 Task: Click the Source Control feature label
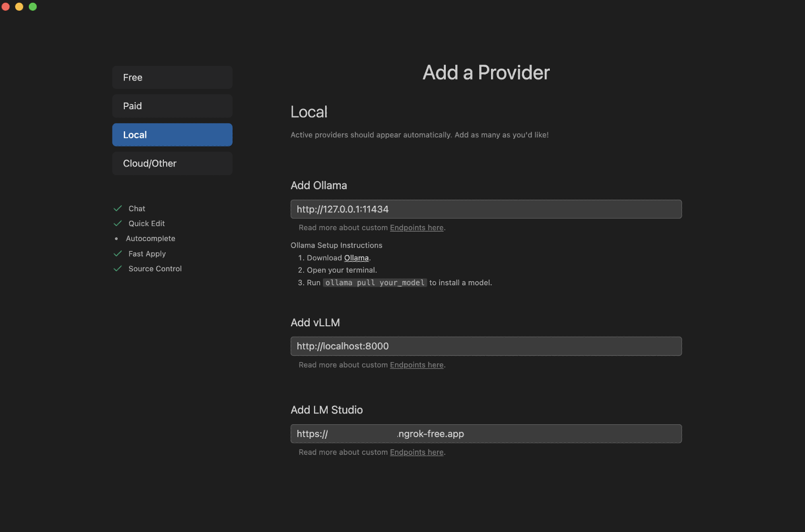click(155, 269)
